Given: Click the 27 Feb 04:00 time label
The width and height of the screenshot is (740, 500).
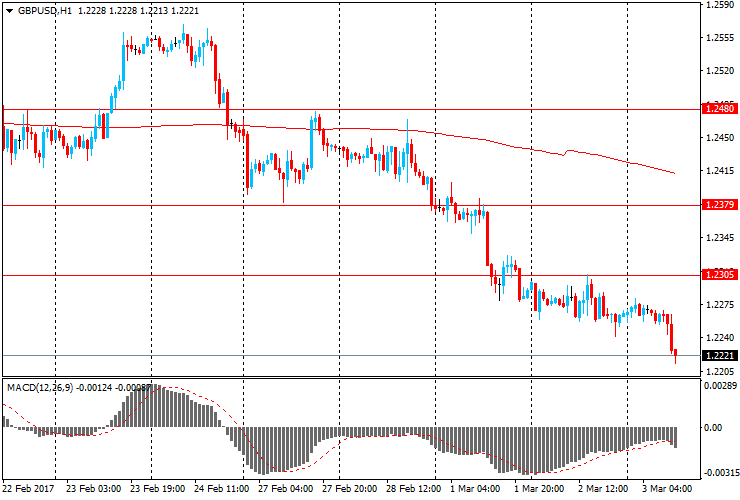Looking at the screenshot, I should pyautogui.click(x=286, y=488).
